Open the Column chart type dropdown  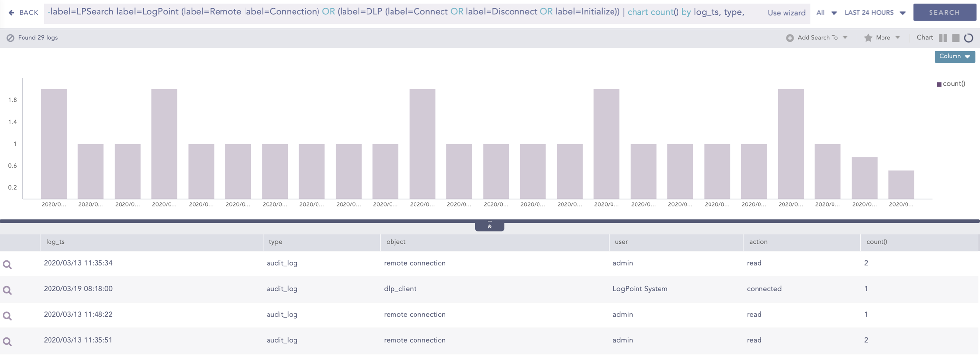point(955,57)
